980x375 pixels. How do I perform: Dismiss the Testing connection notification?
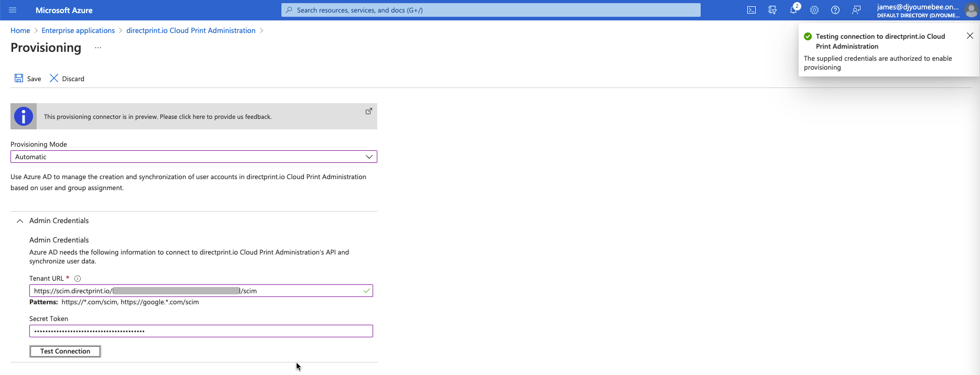(970, 36)
